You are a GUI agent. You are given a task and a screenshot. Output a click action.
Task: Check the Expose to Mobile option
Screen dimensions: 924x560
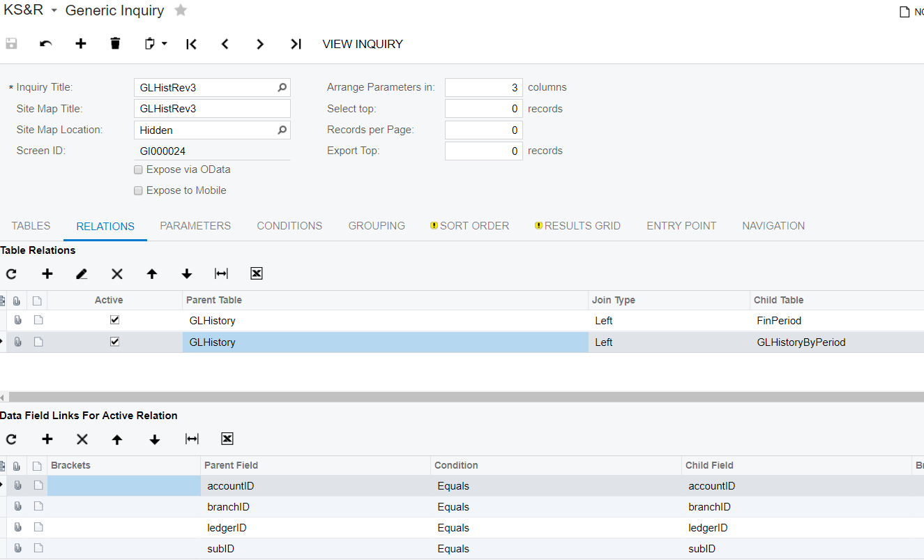click(138, 190)
